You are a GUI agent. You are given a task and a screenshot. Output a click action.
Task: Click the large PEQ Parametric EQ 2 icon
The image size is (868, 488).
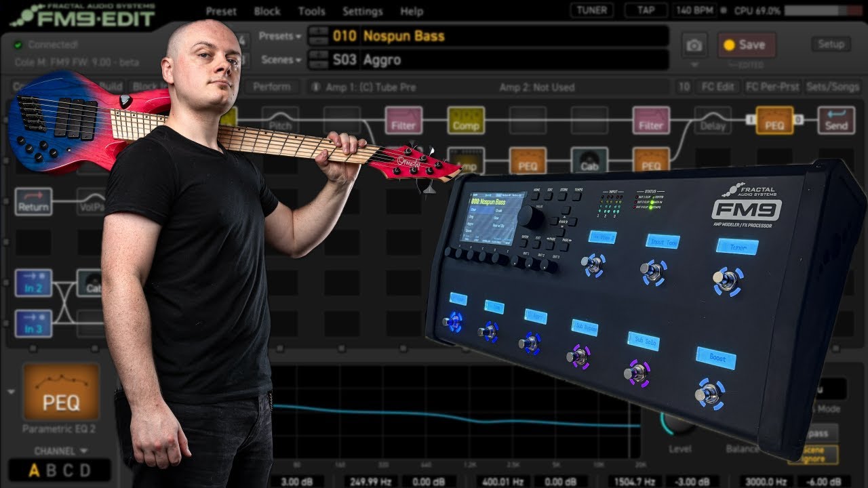click(61, 392)
